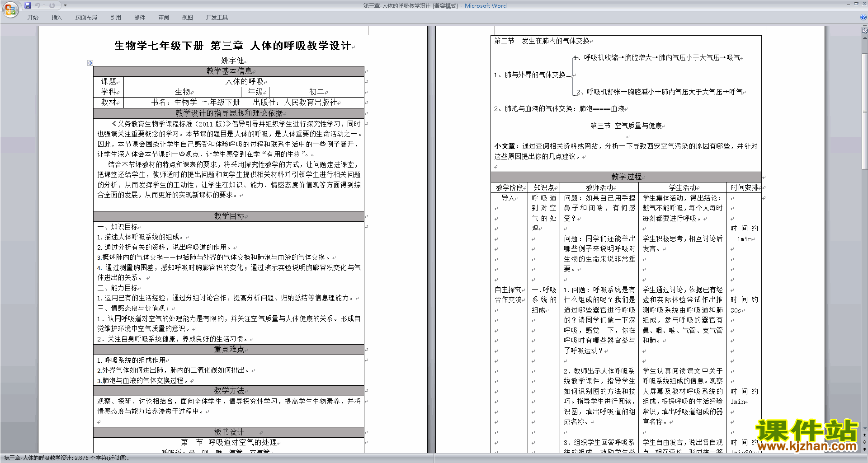Image resolution: width=868 pixels, height=463 pixels.
Task: Open the Office button menu
Action: (x=10, y=9)
